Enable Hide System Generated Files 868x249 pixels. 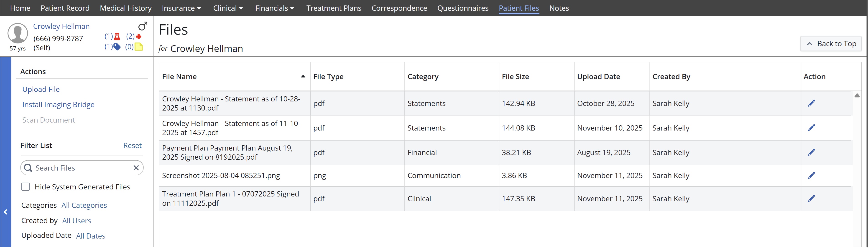[x=25, y=186]
